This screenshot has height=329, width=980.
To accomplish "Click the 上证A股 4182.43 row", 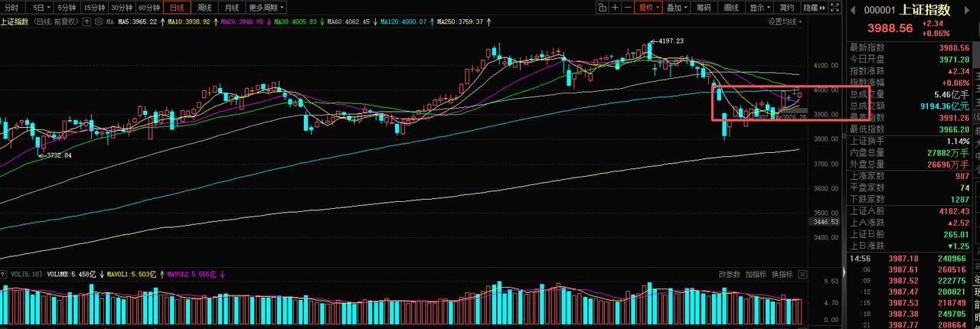I will pos(909,210).
